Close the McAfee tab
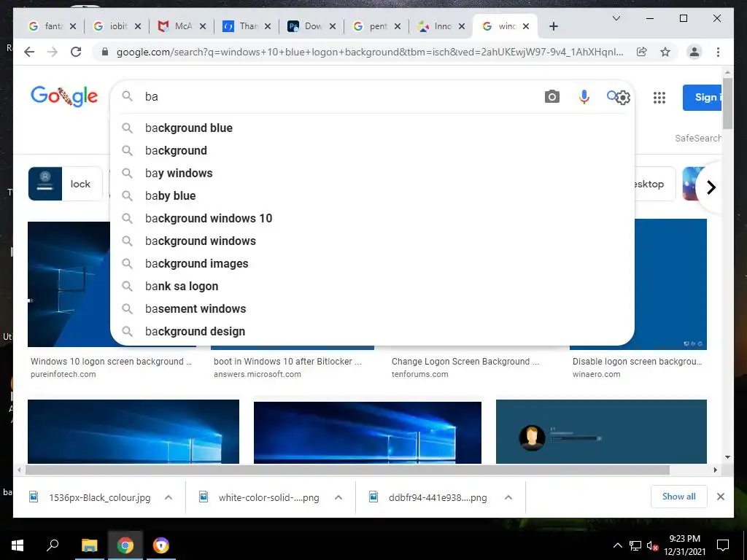 click(x=203, y=26)
